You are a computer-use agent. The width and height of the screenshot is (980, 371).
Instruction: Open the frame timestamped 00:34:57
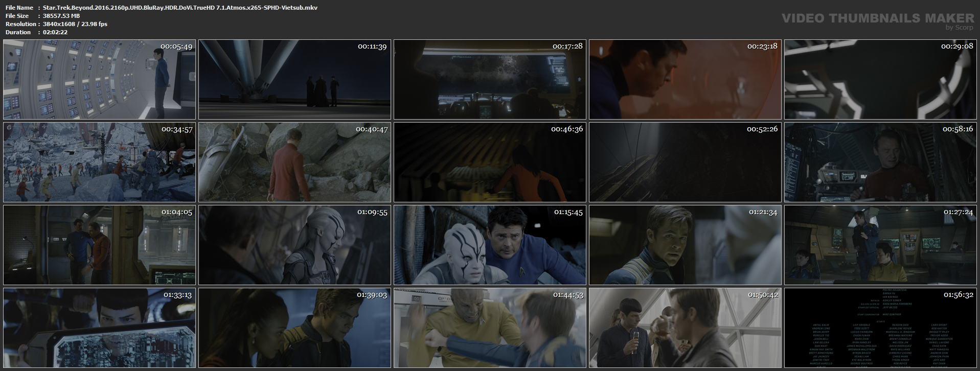[100, 163]
